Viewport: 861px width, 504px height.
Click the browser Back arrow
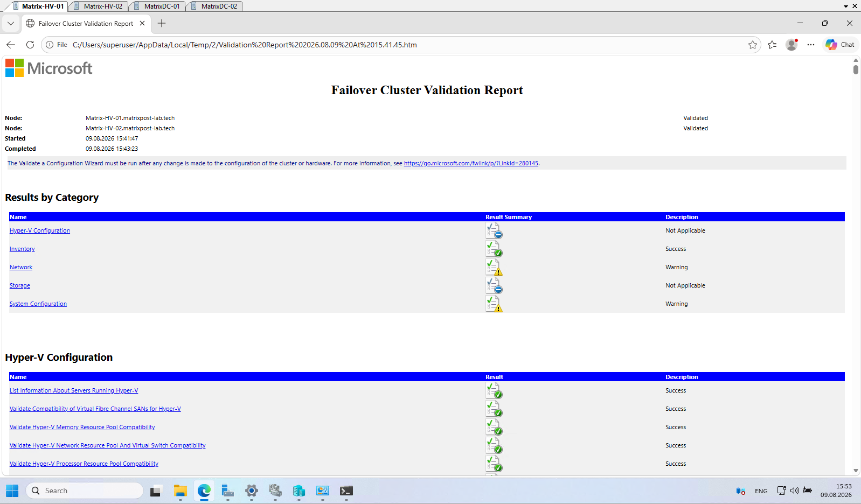(11, 45)
